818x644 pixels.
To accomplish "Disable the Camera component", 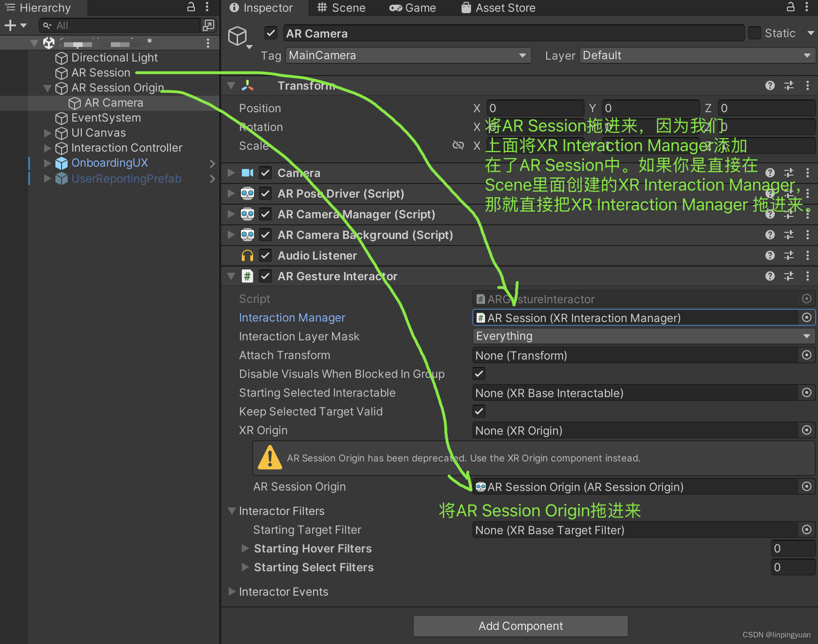I will [265, 173].
